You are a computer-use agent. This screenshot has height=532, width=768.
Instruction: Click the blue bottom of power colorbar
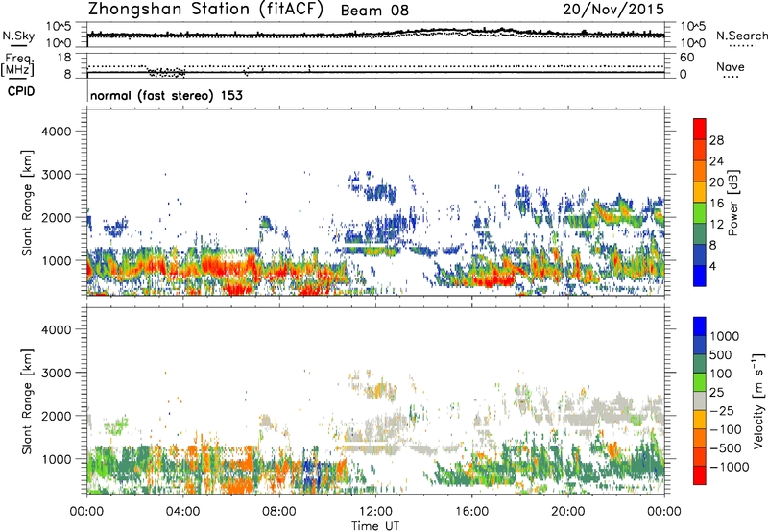[x=700, y=276]
